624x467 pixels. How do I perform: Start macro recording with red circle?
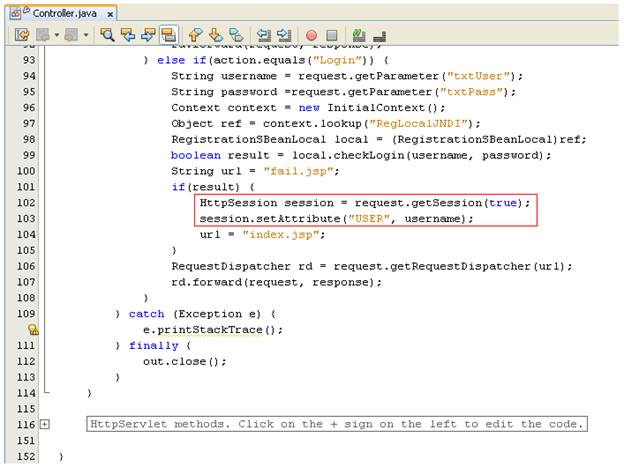(311, 35)
